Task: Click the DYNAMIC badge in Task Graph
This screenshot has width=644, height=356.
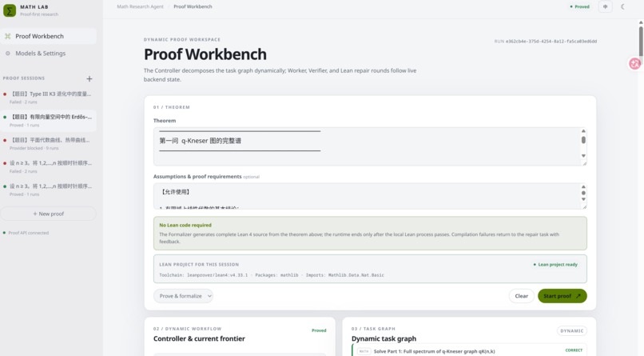Action: click(572, 331)
